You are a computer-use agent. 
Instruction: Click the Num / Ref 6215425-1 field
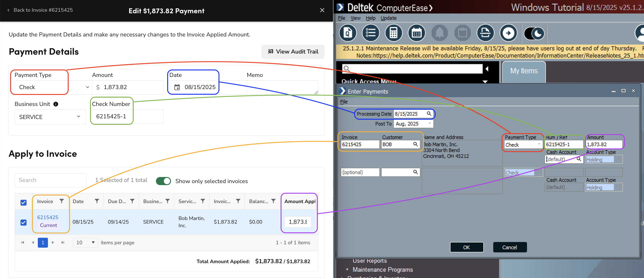coord(564,144)
